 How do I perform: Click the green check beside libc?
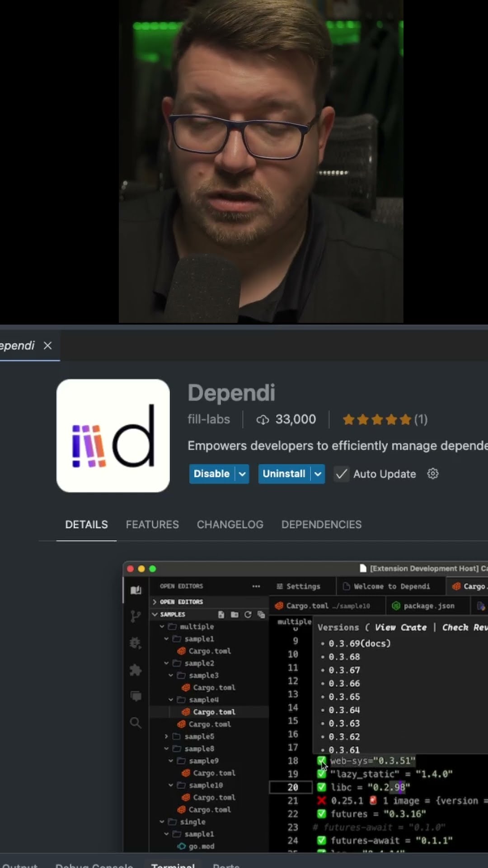point(321,787)
